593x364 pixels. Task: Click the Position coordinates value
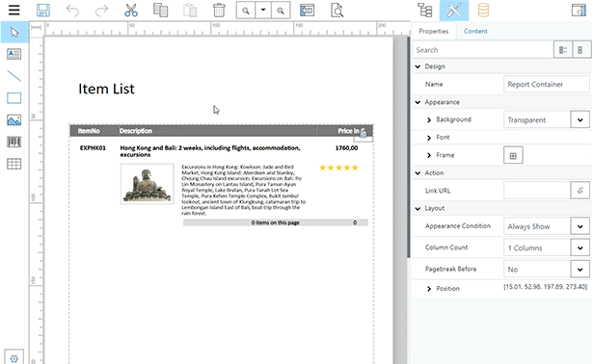coord(545,287)
